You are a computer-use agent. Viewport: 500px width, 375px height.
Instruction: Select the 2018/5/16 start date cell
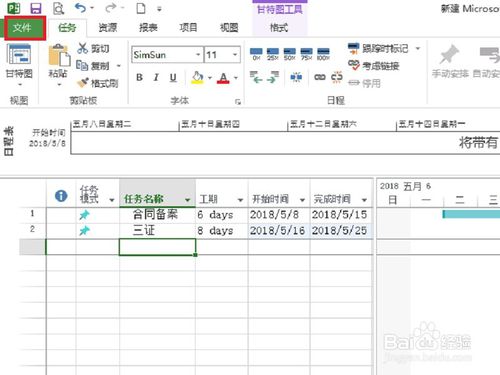point(279,230)
